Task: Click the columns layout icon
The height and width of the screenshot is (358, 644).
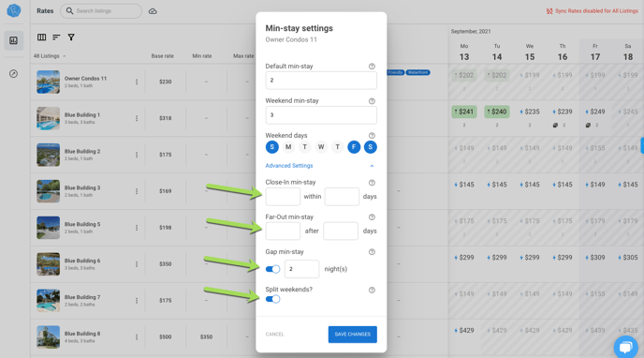Action: click(41, 37)
